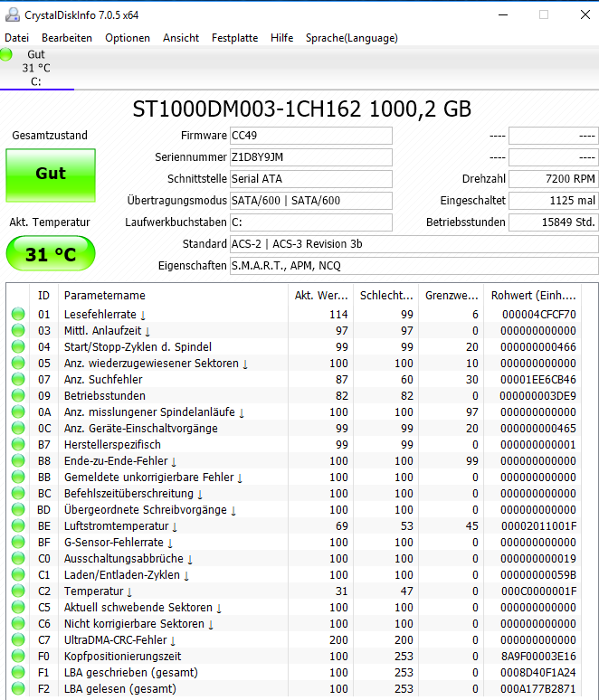The width and height of the screenshot is (599, 700).
Task: Click the Schlecht... column header
Action: 386,296
